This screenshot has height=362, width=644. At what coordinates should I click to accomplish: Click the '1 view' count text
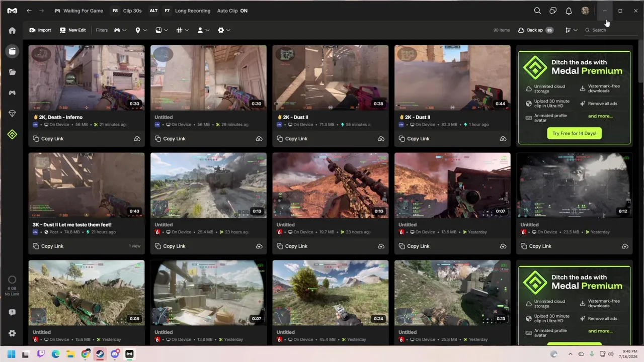click(134, 246)
